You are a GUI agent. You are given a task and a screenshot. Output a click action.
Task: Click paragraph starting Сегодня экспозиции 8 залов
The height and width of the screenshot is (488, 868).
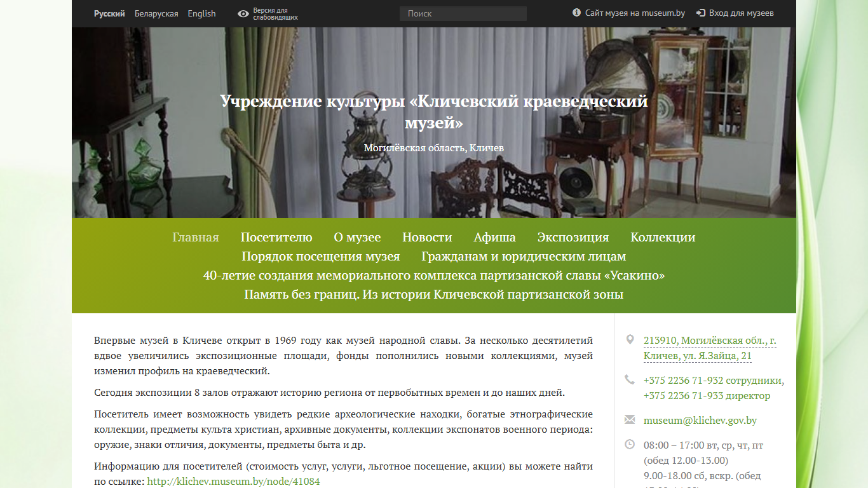[x=329, y=392]
